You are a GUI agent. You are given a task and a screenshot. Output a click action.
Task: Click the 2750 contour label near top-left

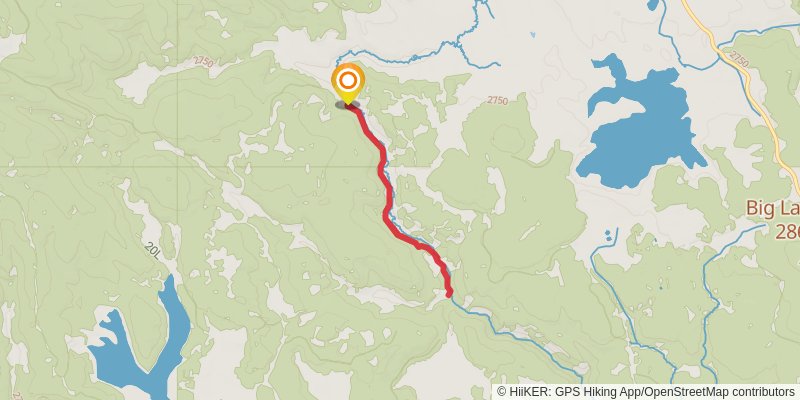point(203,62)
